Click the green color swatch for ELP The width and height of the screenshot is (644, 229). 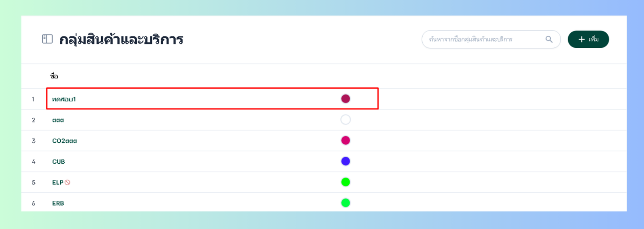coord(345,182)
